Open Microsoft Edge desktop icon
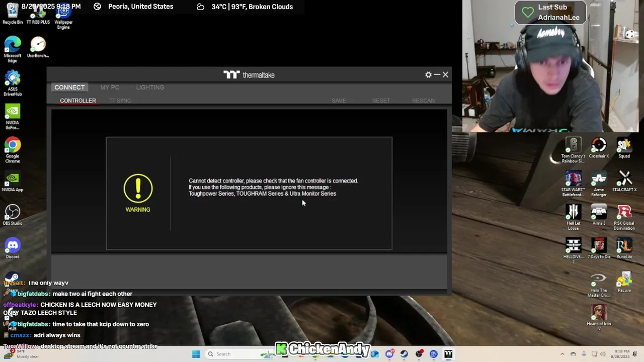Viewport: 644px width, 362px height. coord(13,49)
